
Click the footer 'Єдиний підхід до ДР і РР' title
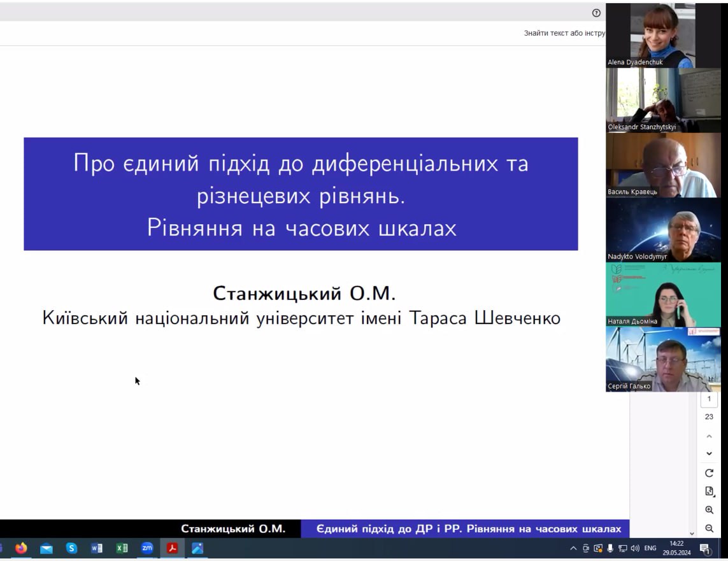(x=469, y=529)
